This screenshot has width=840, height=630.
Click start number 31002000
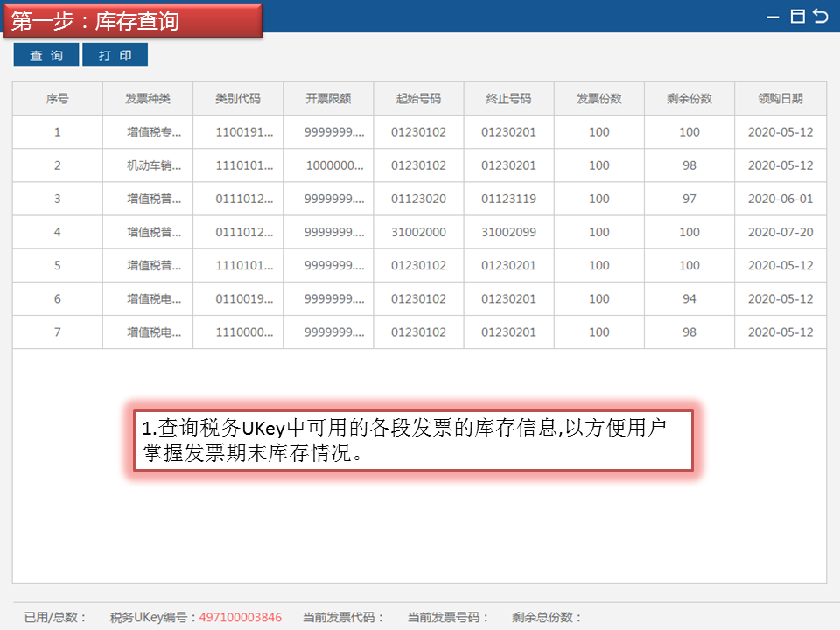point(418,232)
